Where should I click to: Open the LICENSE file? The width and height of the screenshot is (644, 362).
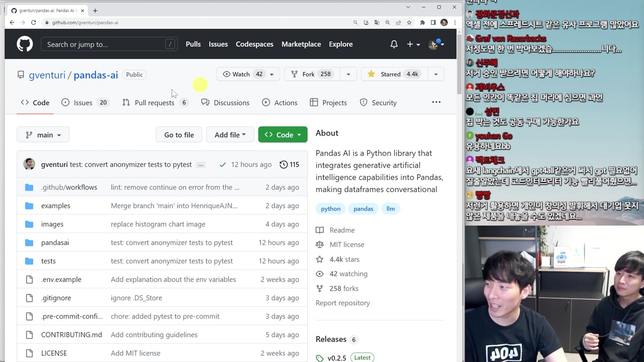54,353
